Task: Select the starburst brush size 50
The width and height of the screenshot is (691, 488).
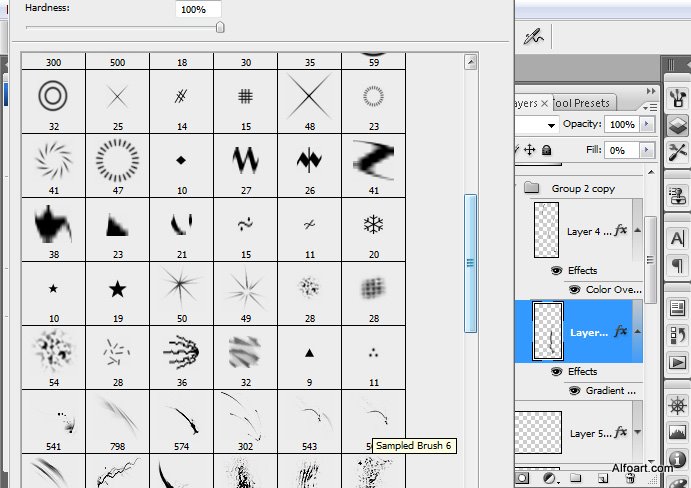Action: 181,290
